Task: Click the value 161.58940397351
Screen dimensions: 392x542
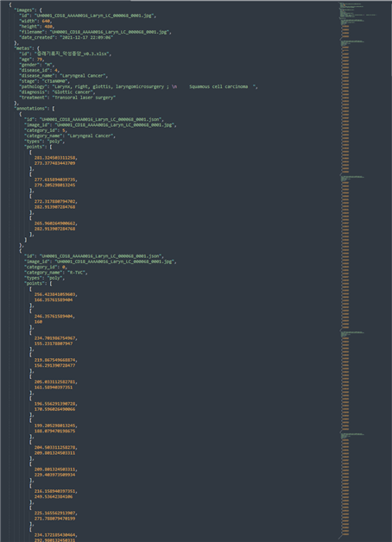Action: (54, 388)
